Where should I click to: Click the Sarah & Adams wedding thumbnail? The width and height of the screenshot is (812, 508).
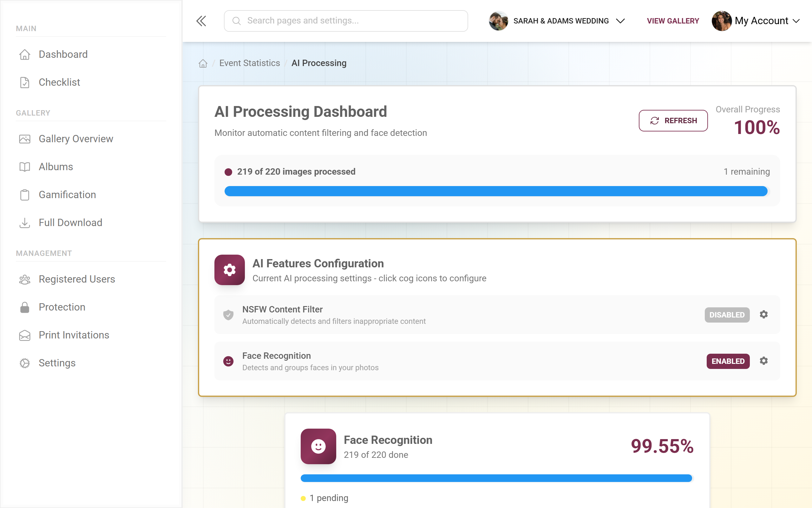click(499, 21)
